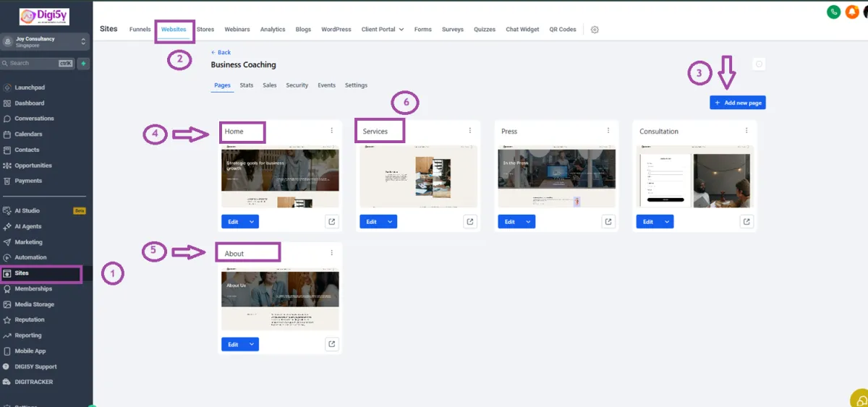Screen dimensions: 868x407
Task: Open the Webinars tab
Action: coord(237,30)
